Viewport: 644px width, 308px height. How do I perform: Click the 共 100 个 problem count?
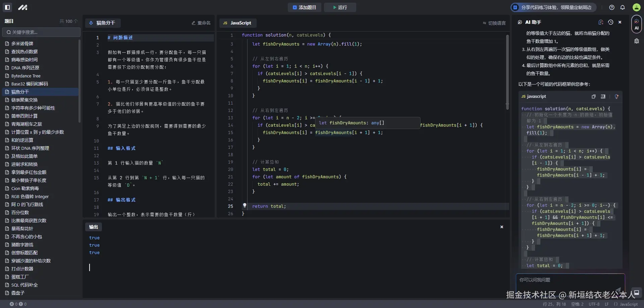[x=68, y=21]
